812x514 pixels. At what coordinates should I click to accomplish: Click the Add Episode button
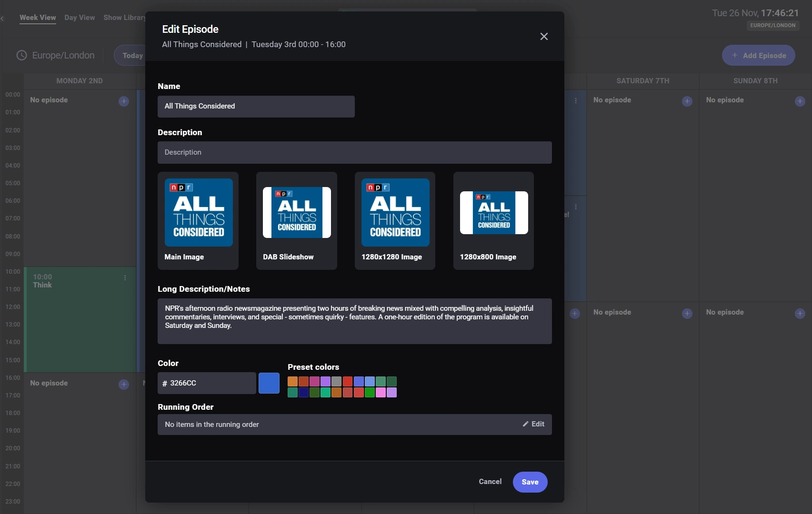tap(759, 55)
